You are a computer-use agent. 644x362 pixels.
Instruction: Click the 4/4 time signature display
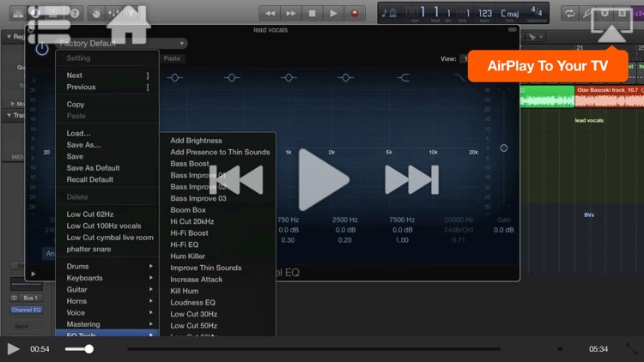tap(537, 11)
